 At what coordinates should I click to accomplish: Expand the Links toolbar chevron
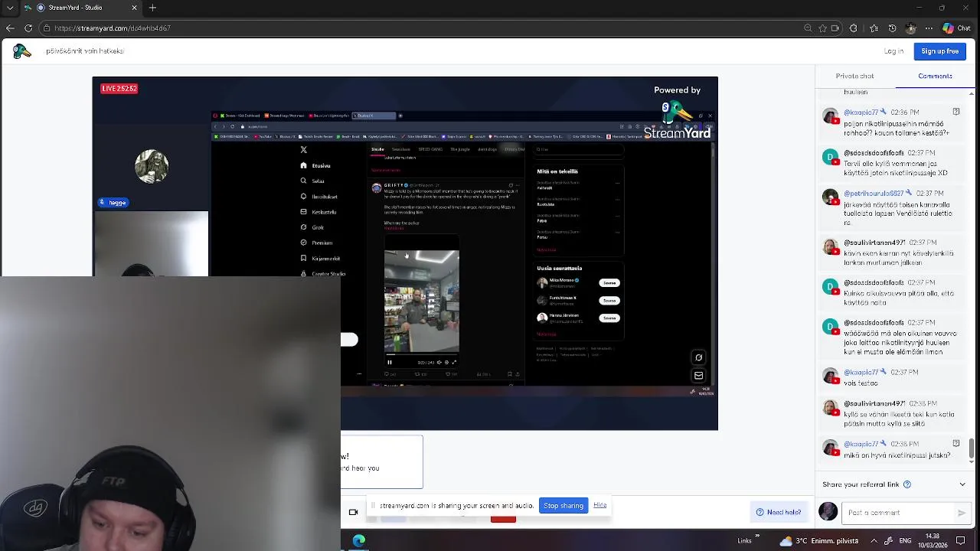pyautogui.click(x=757, y=536)
